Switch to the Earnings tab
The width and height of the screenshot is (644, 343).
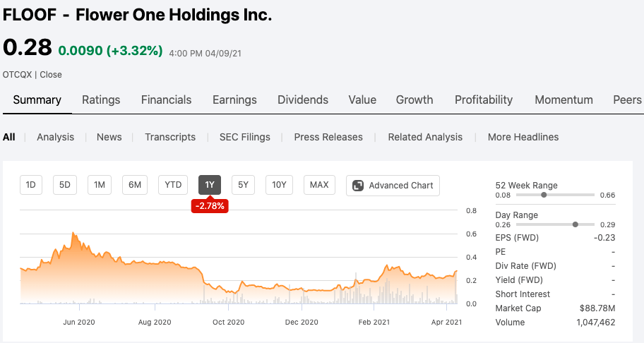tap(234, 100)
